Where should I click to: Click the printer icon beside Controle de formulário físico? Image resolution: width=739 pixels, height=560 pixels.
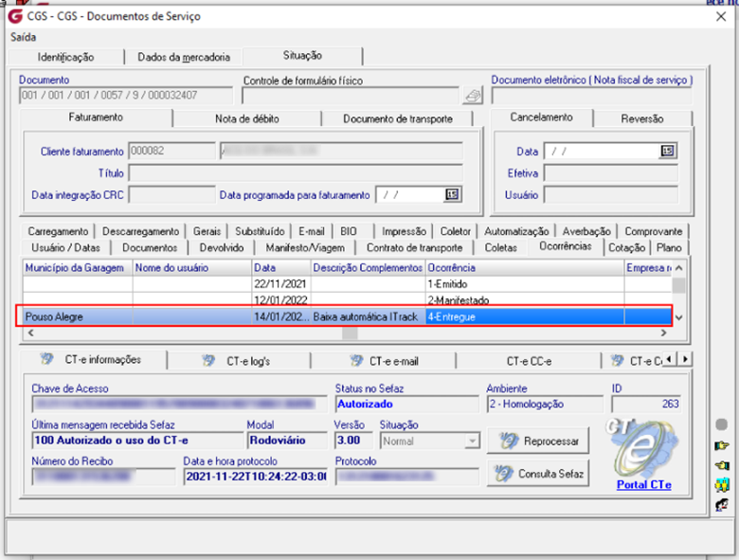pyautogui.click(x=473, y=96)
